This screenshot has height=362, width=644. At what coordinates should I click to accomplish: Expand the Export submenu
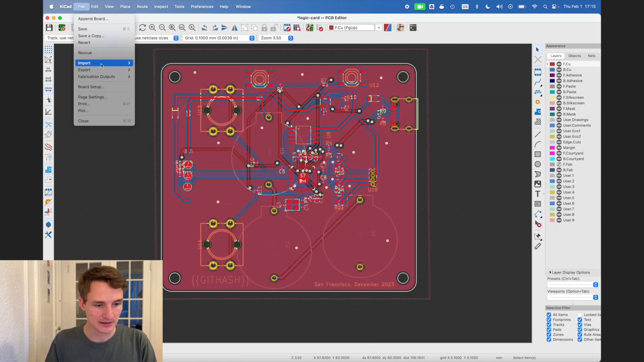(x=104, y=70)
